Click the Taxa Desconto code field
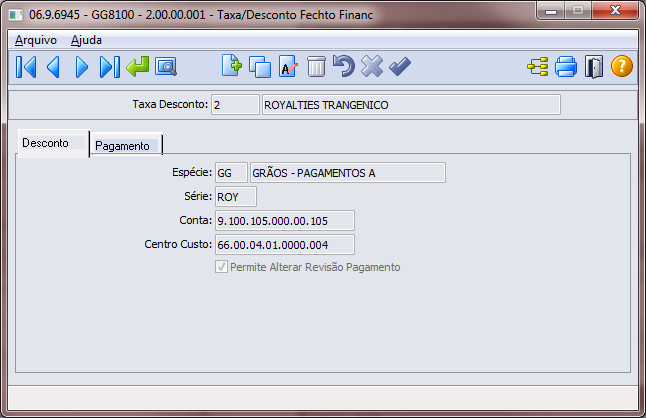The height and width of the screenshot is (418, 646). [x=235, y=105]
